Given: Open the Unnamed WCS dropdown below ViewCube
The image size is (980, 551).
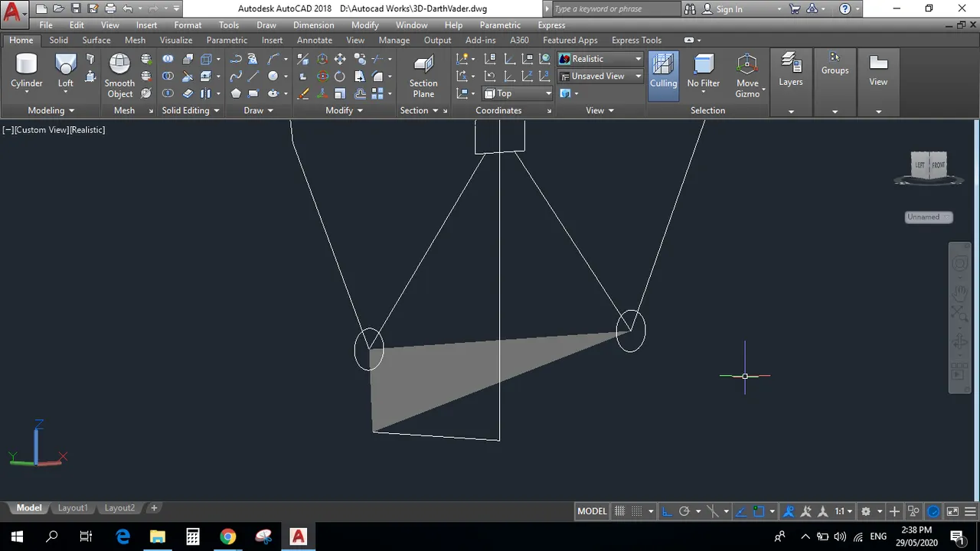Looking at the screenshot, I should pos(929,217).
